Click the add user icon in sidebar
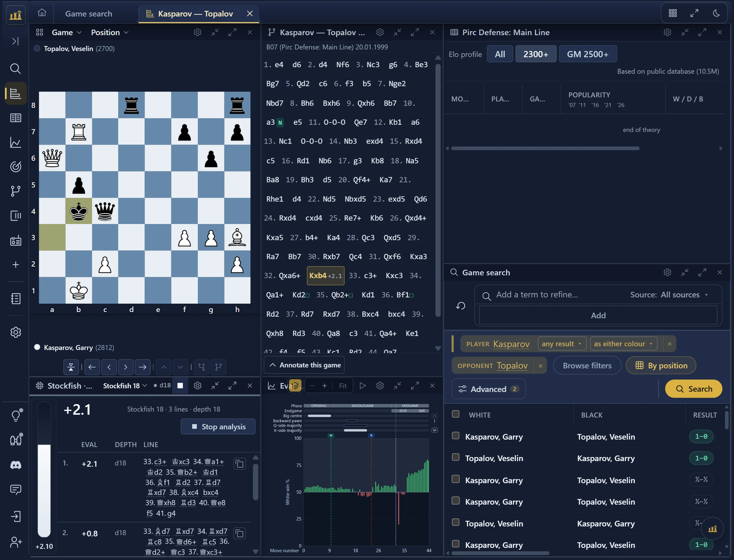 (15, 542)
